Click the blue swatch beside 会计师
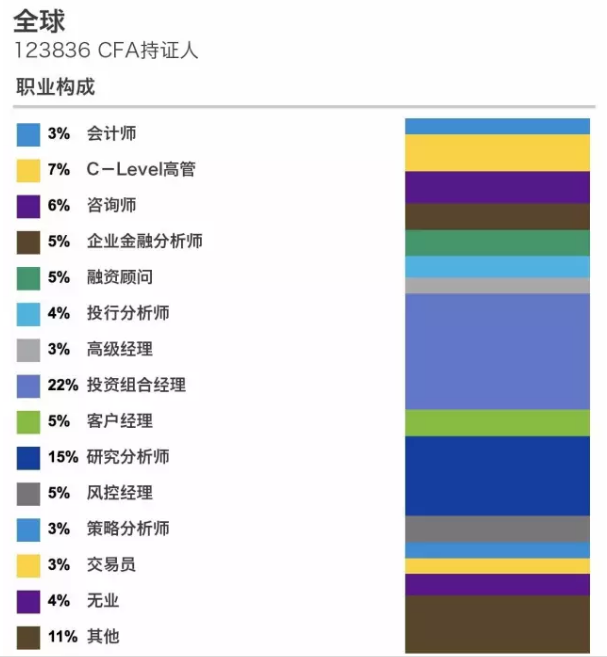 click(28, 134)
